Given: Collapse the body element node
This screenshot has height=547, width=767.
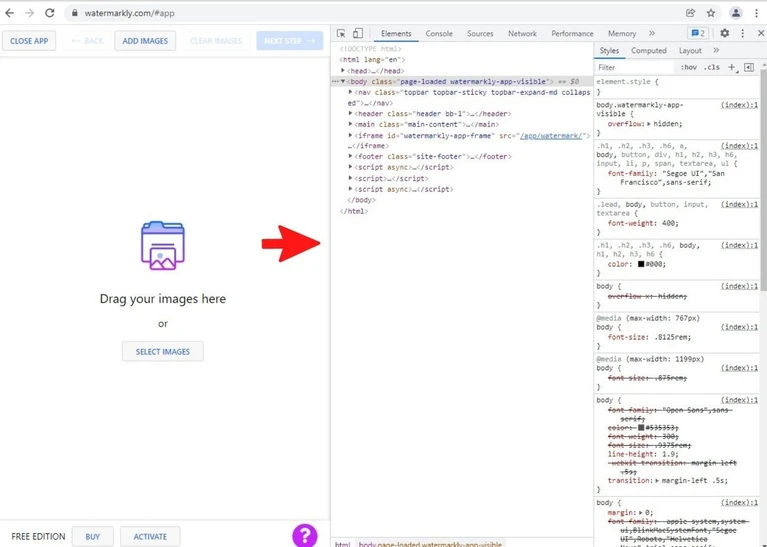Looking at the screenshot, I should point(343,81).
